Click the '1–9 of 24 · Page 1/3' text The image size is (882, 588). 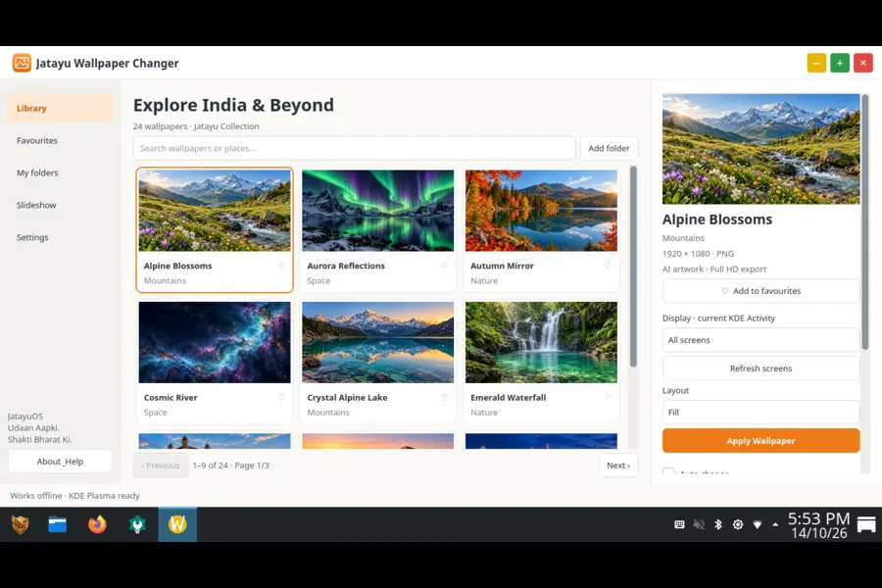(230, 465)
